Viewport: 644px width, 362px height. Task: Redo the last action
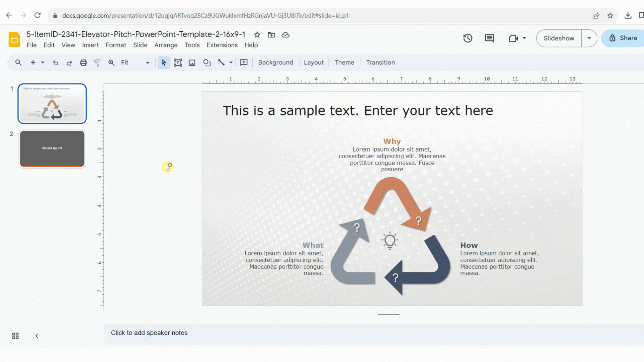point(69,63)
